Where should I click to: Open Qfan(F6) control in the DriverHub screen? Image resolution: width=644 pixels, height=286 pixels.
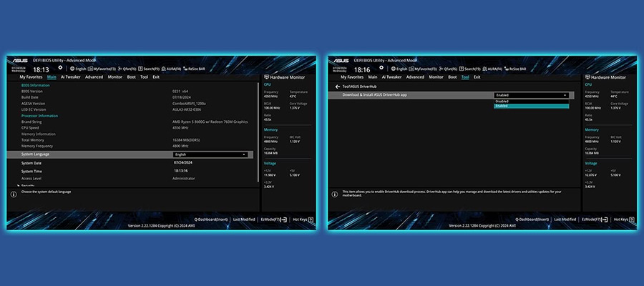(448, 69)
